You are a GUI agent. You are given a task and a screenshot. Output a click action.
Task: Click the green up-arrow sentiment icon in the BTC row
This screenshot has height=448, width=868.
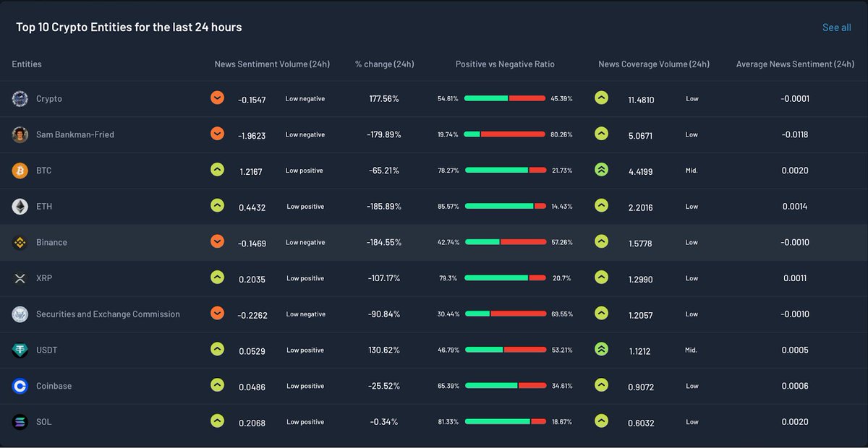point(217,170)
